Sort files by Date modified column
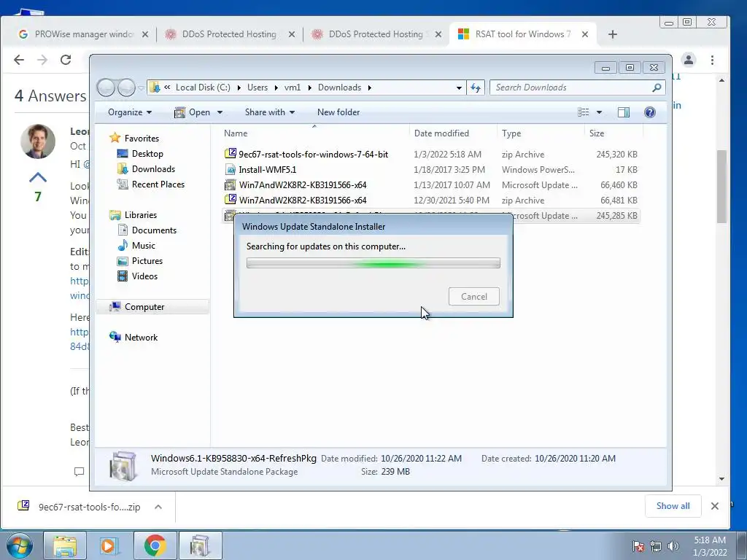Image resolution: width=747 pixels, height=560 pixels. coord(441,133)
